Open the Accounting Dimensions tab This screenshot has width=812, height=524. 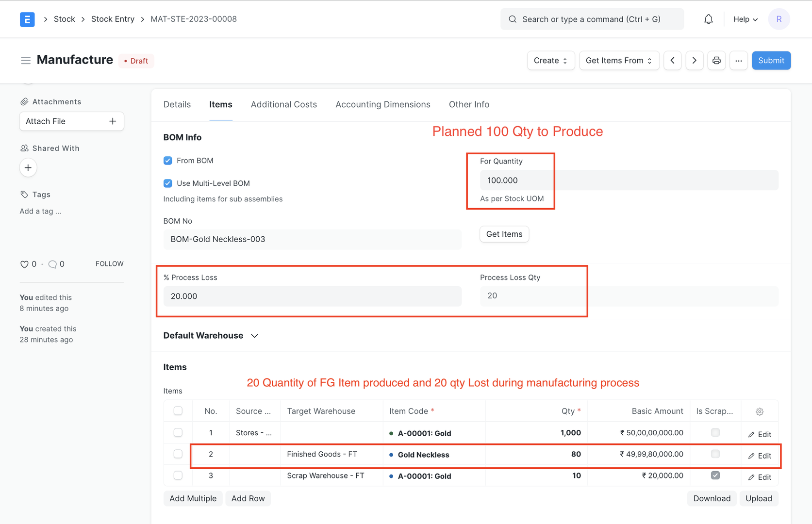(x=382, y=104)
